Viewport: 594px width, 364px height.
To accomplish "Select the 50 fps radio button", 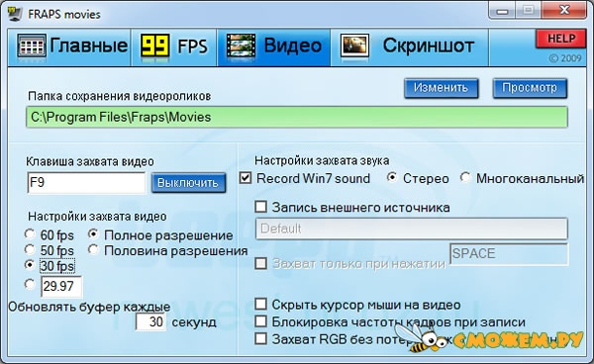I will [30, 249].
